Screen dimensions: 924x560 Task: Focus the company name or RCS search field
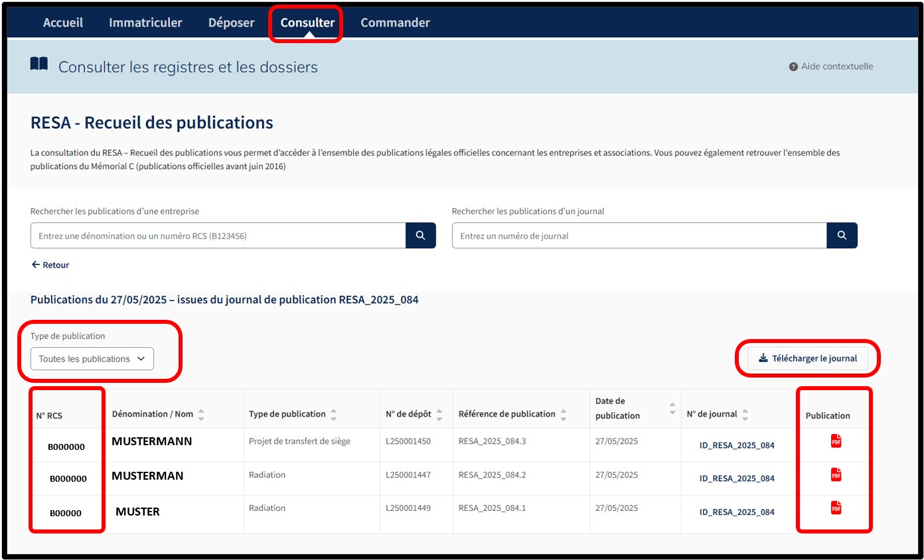(x=218, y=236)
